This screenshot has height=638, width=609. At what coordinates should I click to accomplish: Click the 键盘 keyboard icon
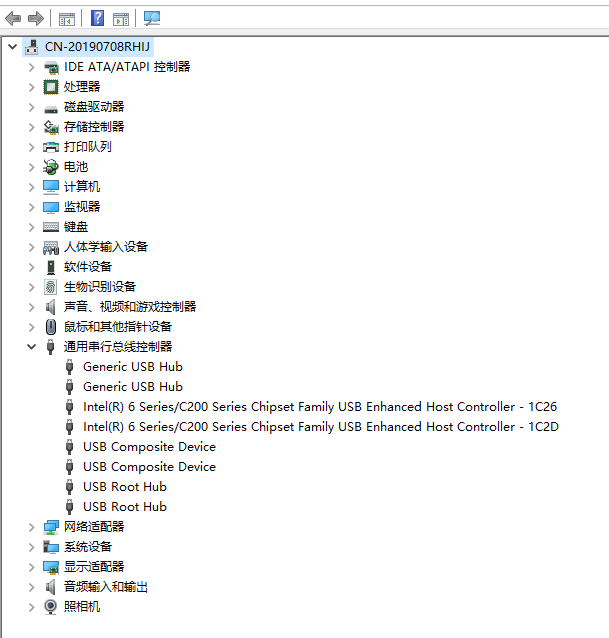51,227
